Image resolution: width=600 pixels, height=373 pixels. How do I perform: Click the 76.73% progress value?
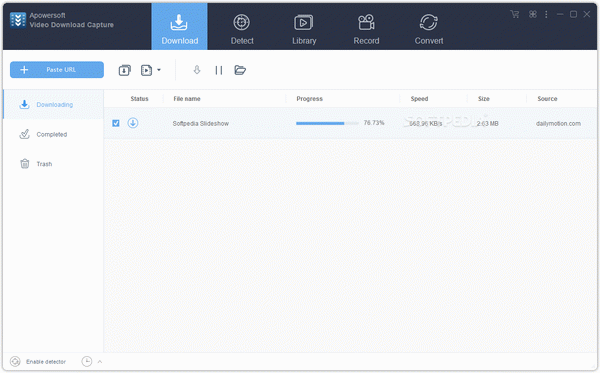[x=374, y=123]
